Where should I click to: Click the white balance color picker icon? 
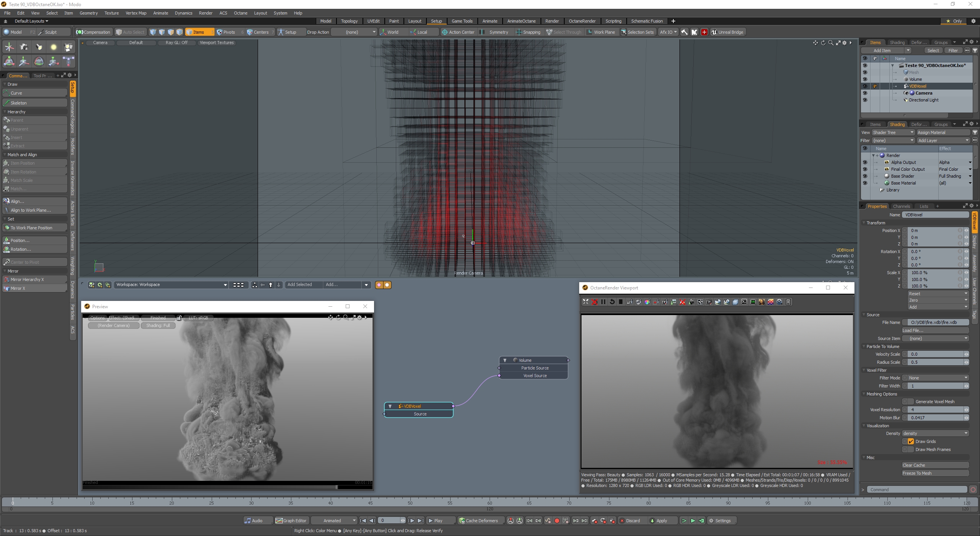click(647, 302)
